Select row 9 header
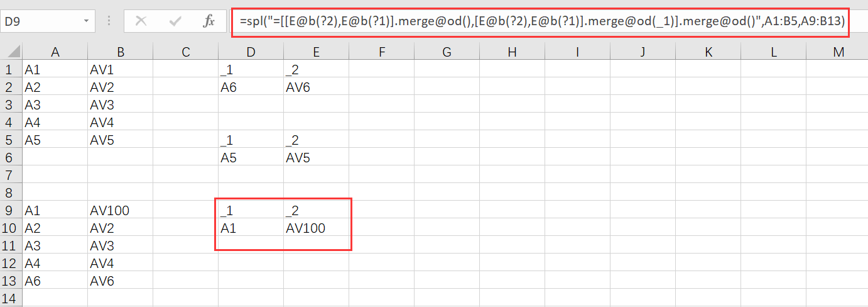Viewport: 868px width, 307px height. point(11,211)
